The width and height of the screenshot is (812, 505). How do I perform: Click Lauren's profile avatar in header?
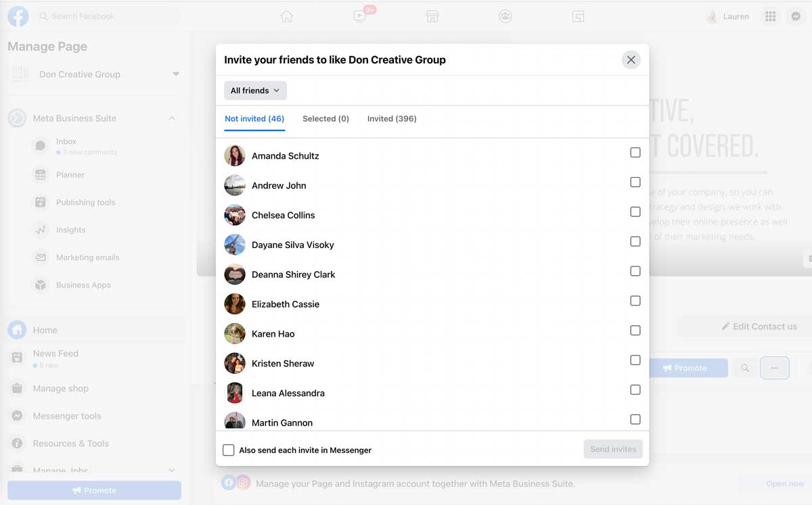click(712, 17)
